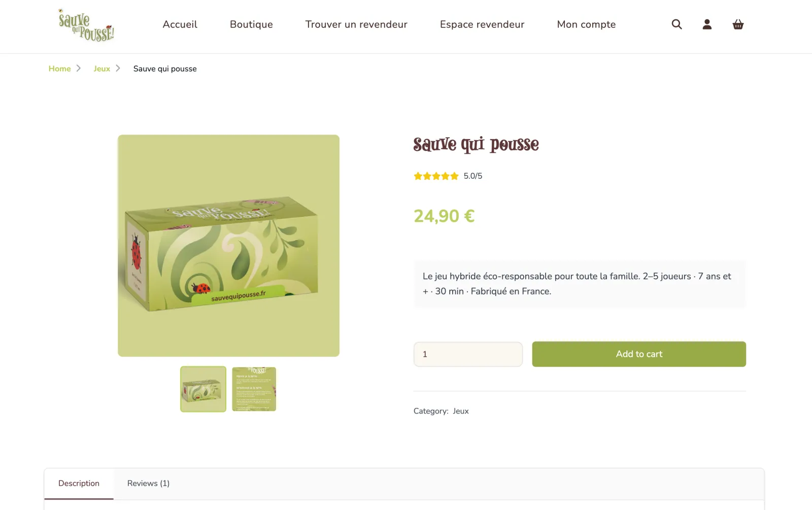Open Accueil menu item
The height and width of the screenshot is (510, 812).
180,24
